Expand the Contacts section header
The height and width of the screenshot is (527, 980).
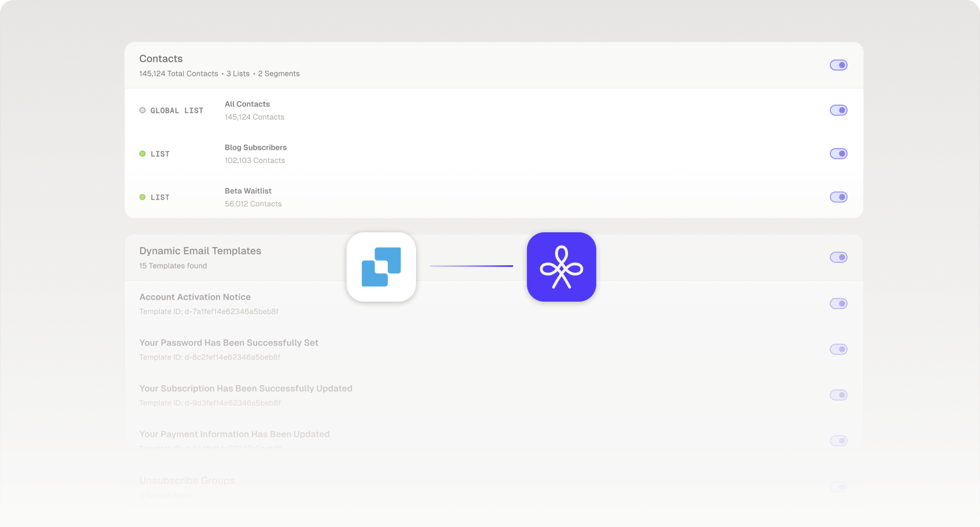click(x=161, y=59)
